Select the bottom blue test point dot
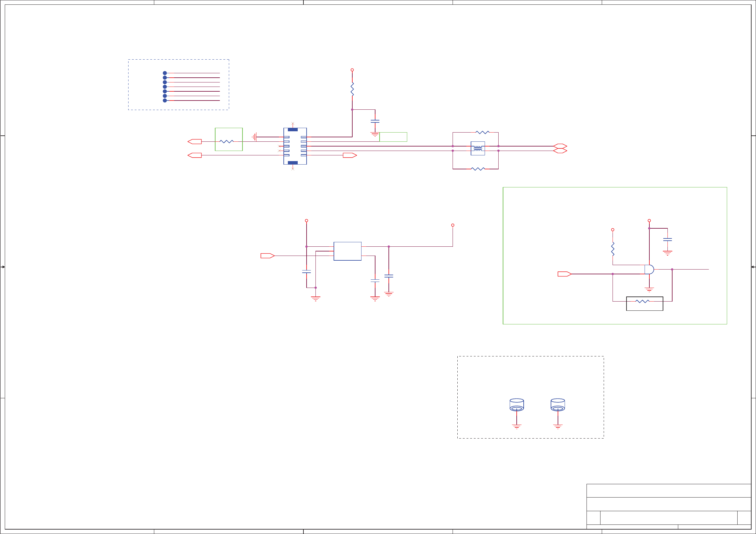 tap(165, 100)
